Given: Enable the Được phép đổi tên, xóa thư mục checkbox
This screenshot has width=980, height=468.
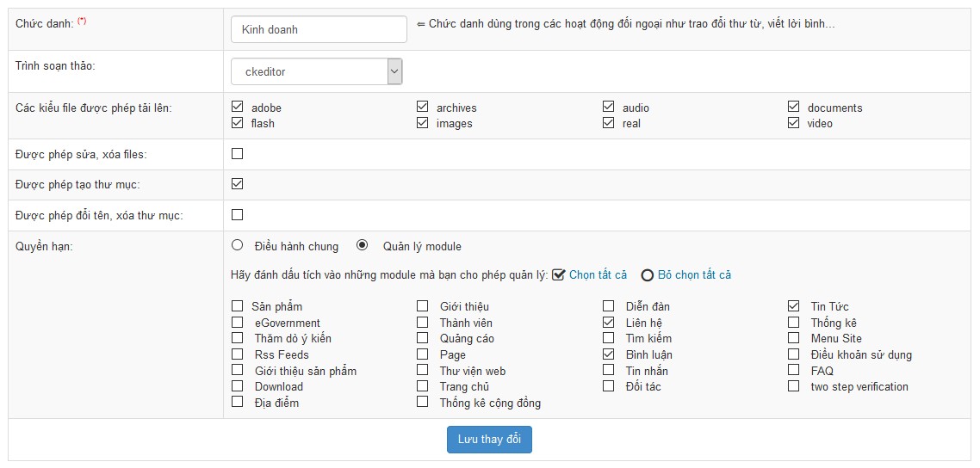Looking at the screenshot, I should click(x=237, y=215).
